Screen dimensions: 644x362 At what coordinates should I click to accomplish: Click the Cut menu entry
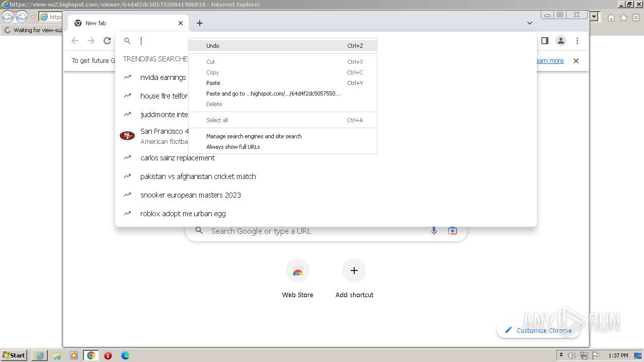click(282, 62)
